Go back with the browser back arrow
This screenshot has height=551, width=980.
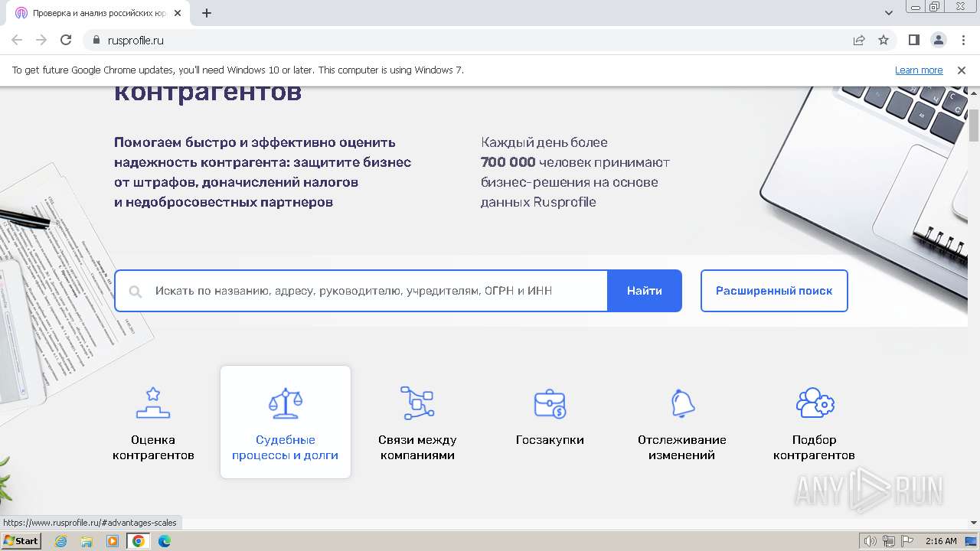pyautogui.click(x=17, y=41)
